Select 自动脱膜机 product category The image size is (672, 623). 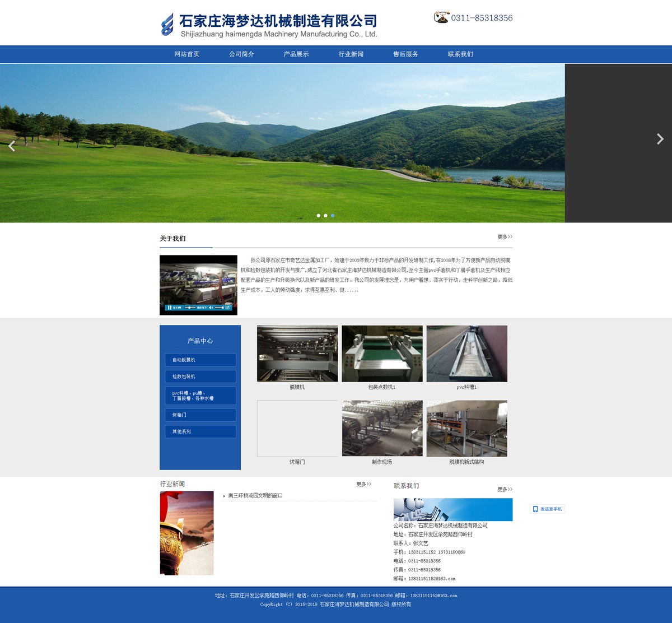pos(200,360)
